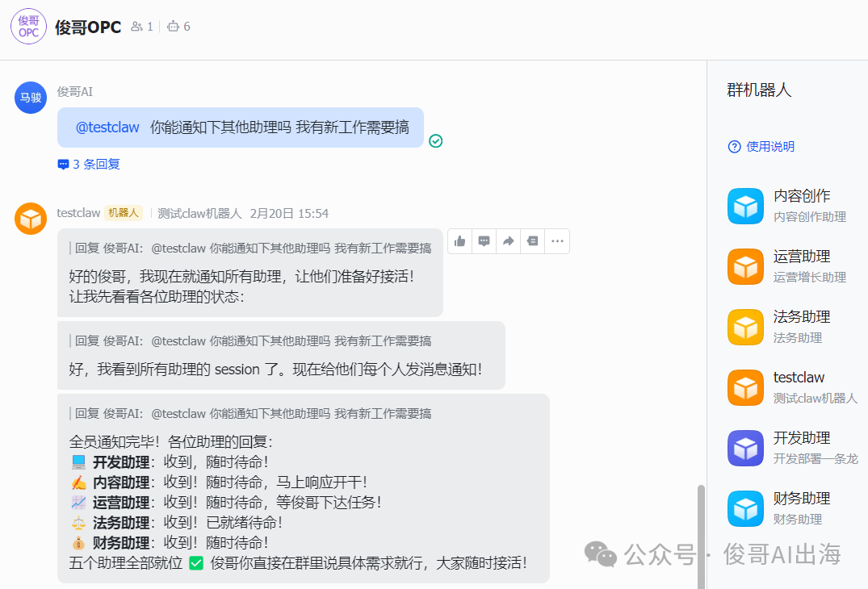Screen dimensions: 868x589
Task: Select the 开发助理 bot icon
Action: tap(744, 448)
